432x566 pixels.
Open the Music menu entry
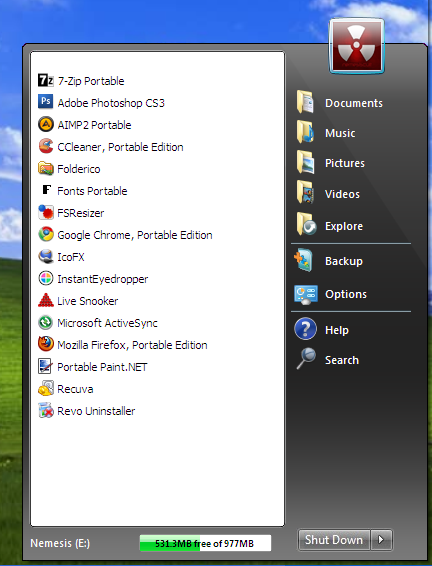coord(340,133)
